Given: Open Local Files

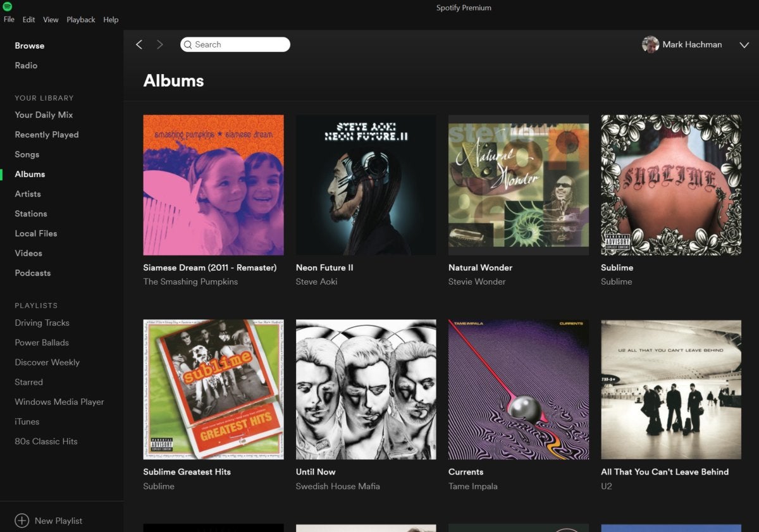Looking at the screenshot, I should pos(36,233).
